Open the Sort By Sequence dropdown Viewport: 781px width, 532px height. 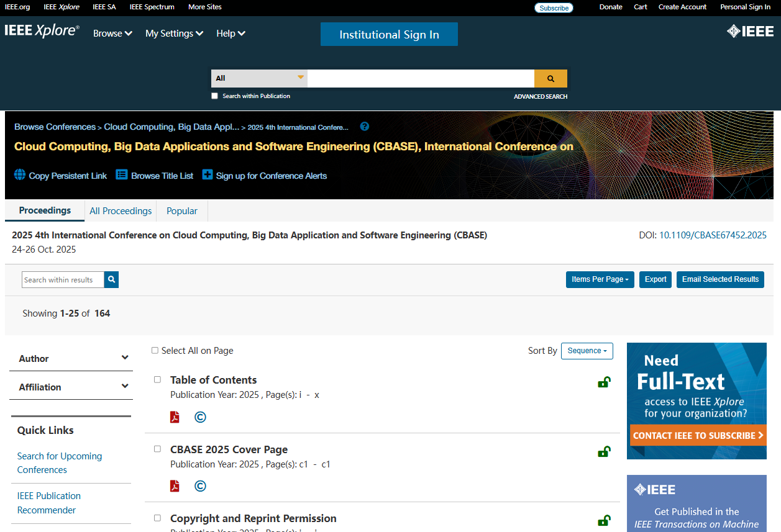click(x=587, y=351)
